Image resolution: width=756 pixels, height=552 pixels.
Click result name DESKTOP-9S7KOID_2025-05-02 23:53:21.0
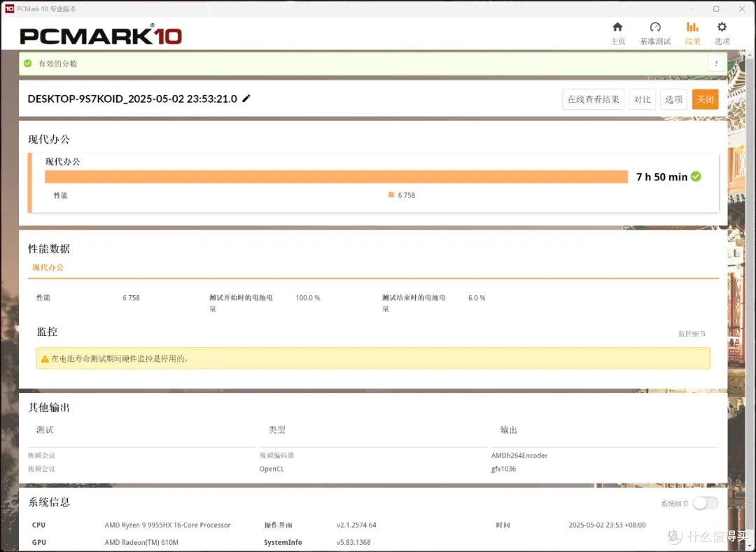click(x=132, y=99)
